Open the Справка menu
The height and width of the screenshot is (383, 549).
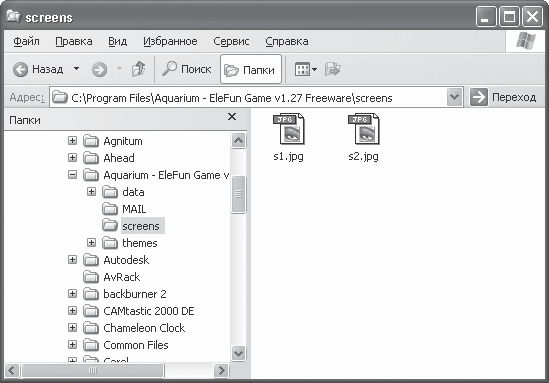click(x=287, y=41)
